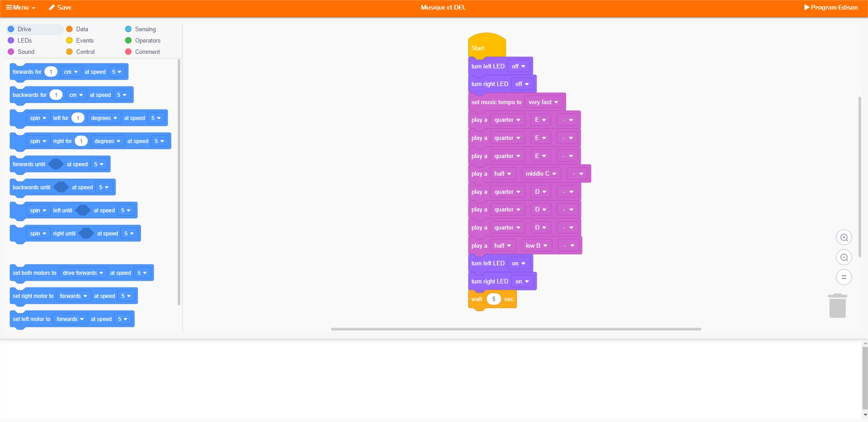Image resolution: width=868 pixels, height=422 pixels.
Task: Click the zoom out magnifier icon
Action: coord(844,258)
